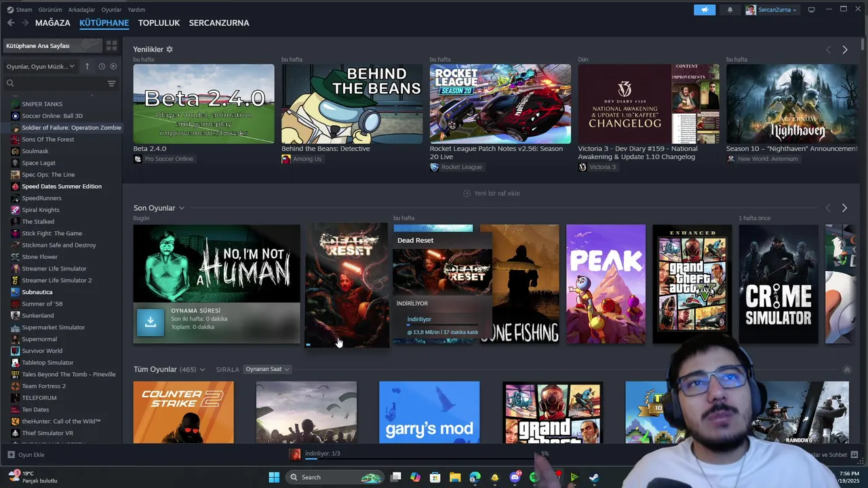Expand the Son Oyunlar shelf dropdown
The image size is (868, 488).
pyautogui.click(x=182, y=208)
